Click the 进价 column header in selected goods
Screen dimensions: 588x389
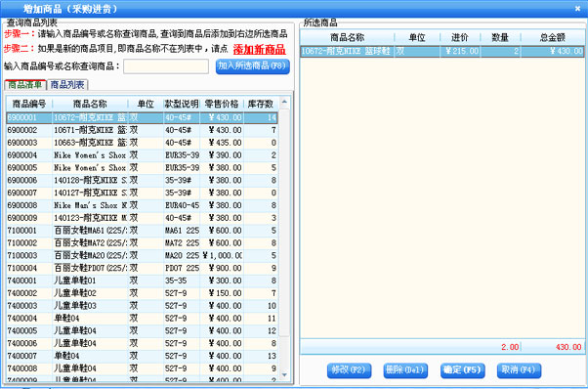click(460, 37)
